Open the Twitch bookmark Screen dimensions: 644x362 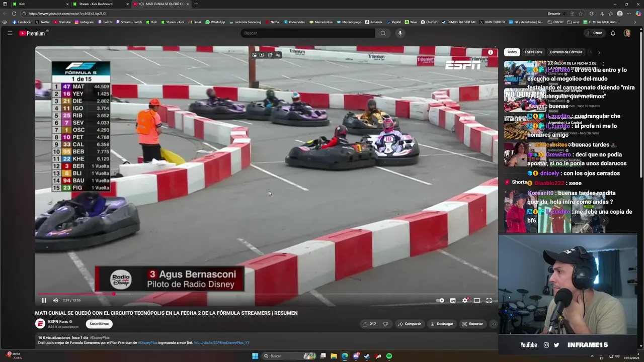pyautogui.click(x=105, y=22)
